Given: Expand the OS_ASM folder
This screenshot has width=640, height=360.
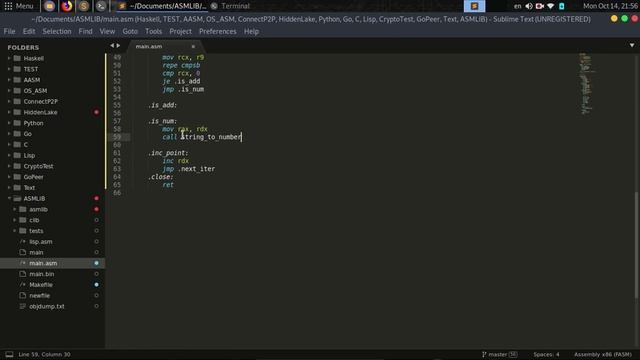Looking at the screenshot, I should pyautogui.click(x=9, y=91).
